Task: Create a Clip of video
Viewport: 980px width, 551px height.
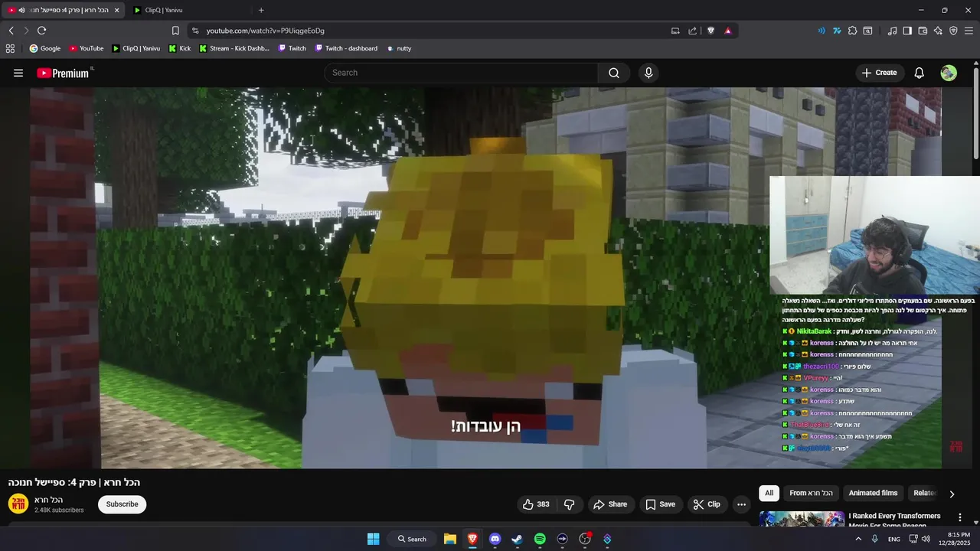Action: pos(706,504)
